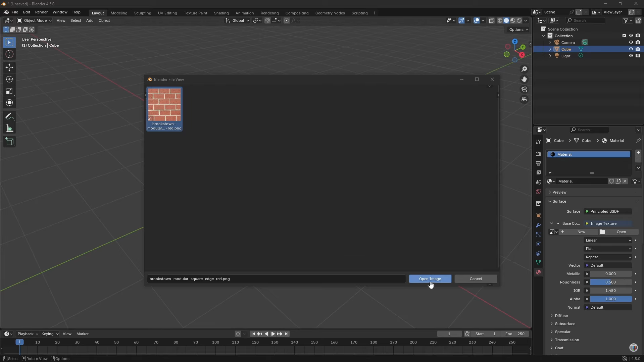Viewport: 644px width, 362px height.
Task: Click the Alpha value slider
Action: (610, 299)
